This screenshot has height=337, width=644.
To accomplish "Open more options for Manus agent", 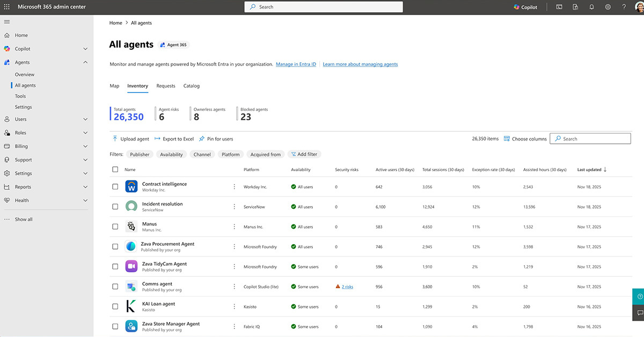I will point(234,226).
